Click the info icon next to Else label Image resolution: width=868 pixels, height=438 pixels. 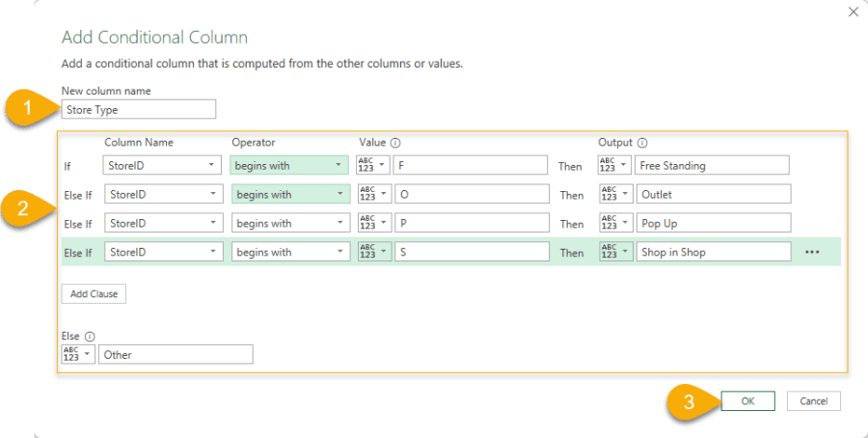click(x=90, y=337)
